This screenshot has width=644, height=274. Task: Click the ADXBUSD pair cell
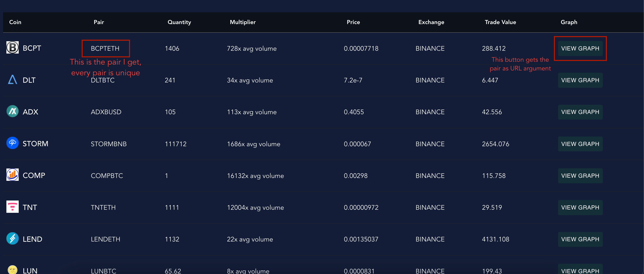click(x=106, y=112)
